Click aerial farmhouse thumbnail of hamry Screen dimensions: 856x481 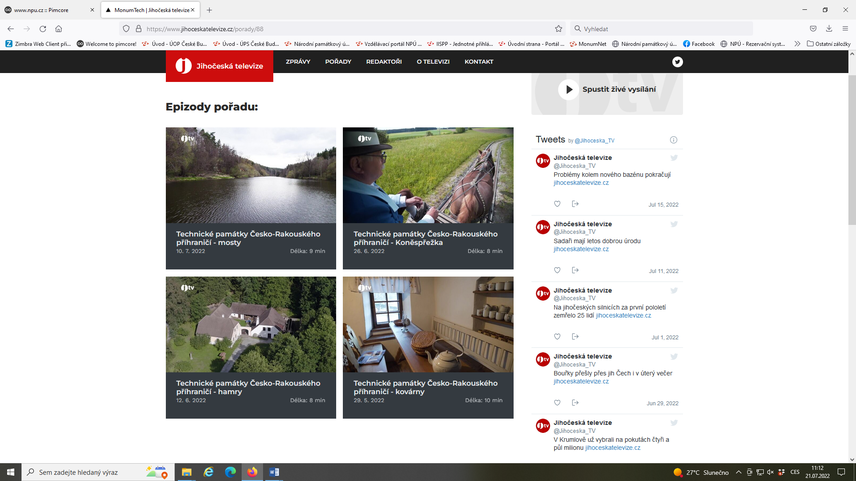251,324
